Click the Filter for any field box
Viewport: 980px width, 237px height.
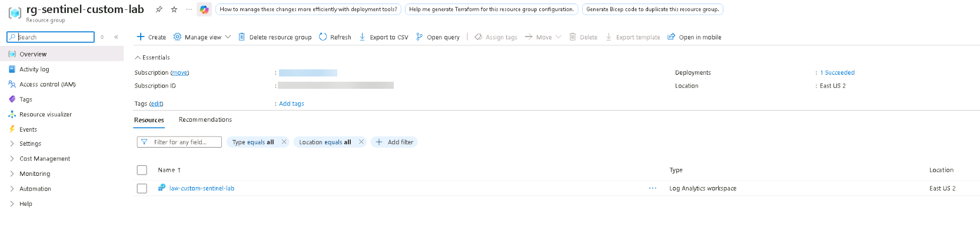point(180,142)
